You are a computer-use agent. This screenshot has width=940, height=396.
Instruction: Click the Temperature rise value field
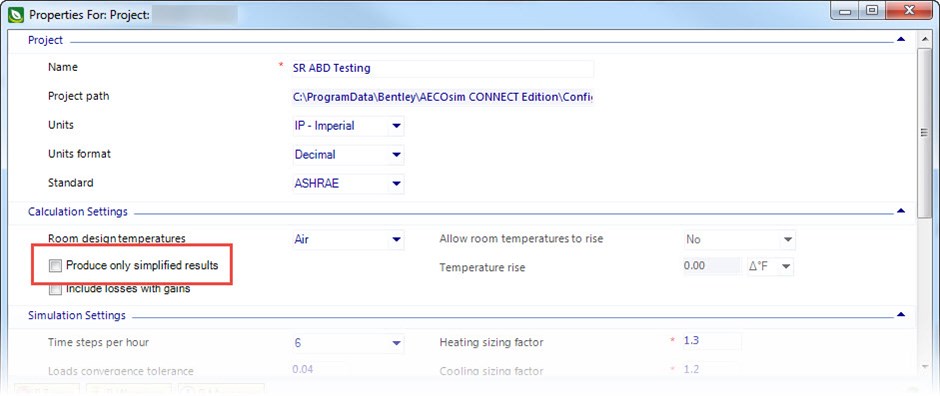[712, 265]
